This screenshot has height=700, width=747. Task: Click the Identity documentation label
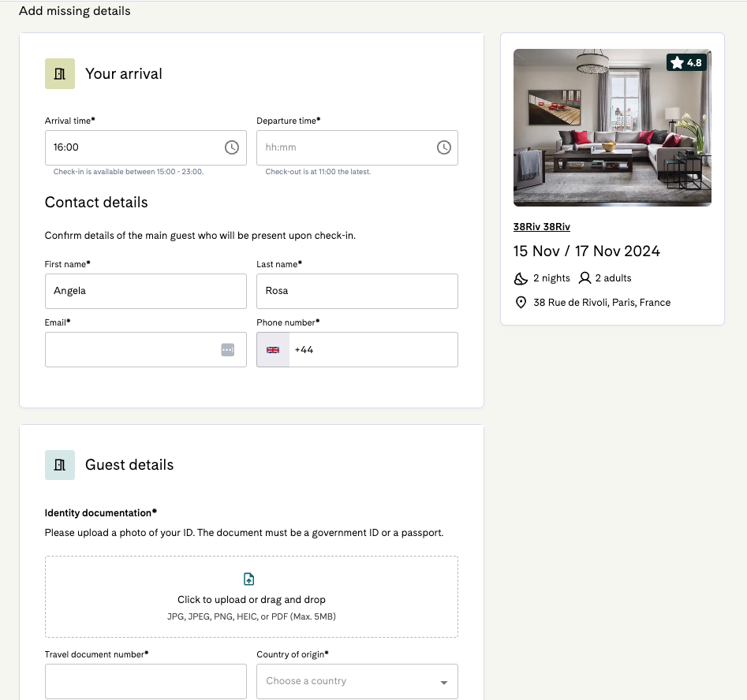100,513
